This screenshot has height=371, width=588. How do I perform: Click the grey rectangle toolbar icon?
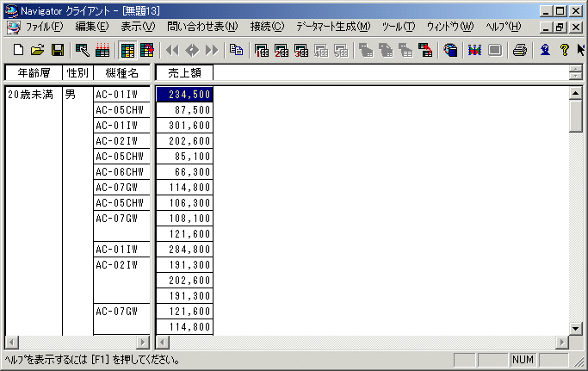coord(495,50)
